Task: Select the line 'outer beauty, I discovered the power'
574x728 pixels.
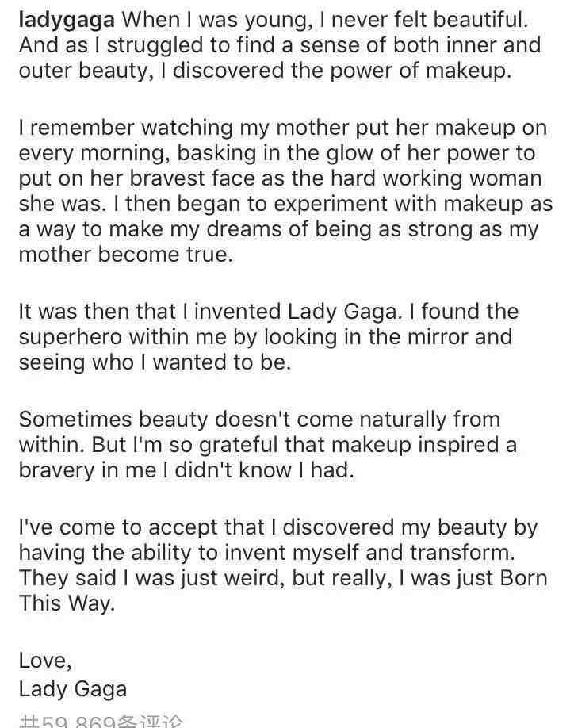Action: [x=265, y=71]
